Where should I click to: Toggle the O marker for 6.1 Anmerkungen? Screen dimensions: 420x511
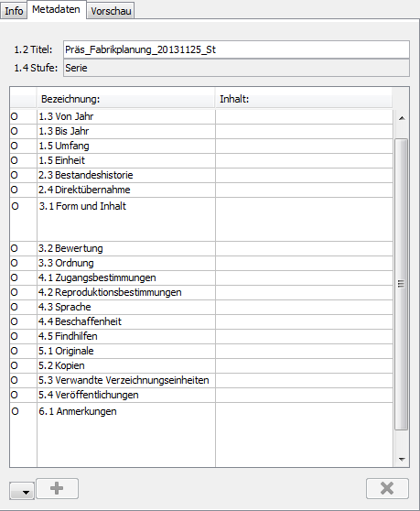[x=15, y=411]
